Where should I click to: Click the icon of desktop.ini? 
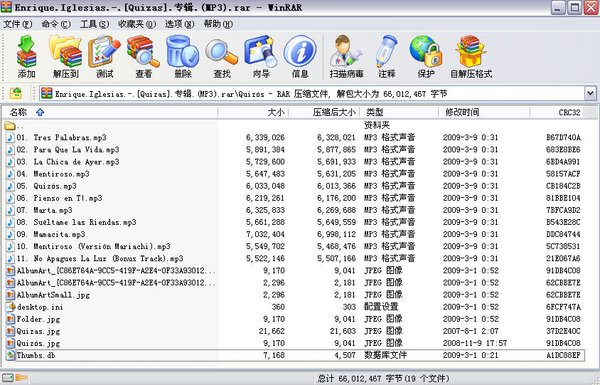(10, 307)
